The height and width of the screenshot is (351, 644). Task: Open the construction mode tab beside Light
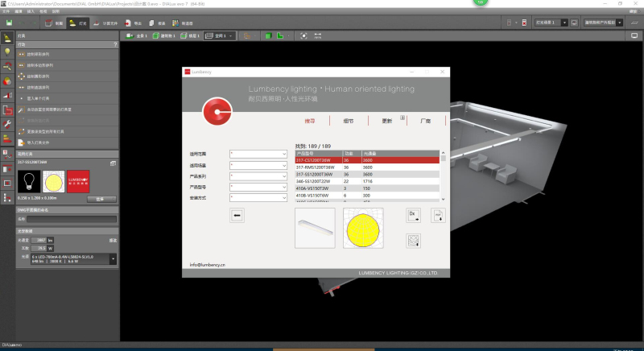54,23
